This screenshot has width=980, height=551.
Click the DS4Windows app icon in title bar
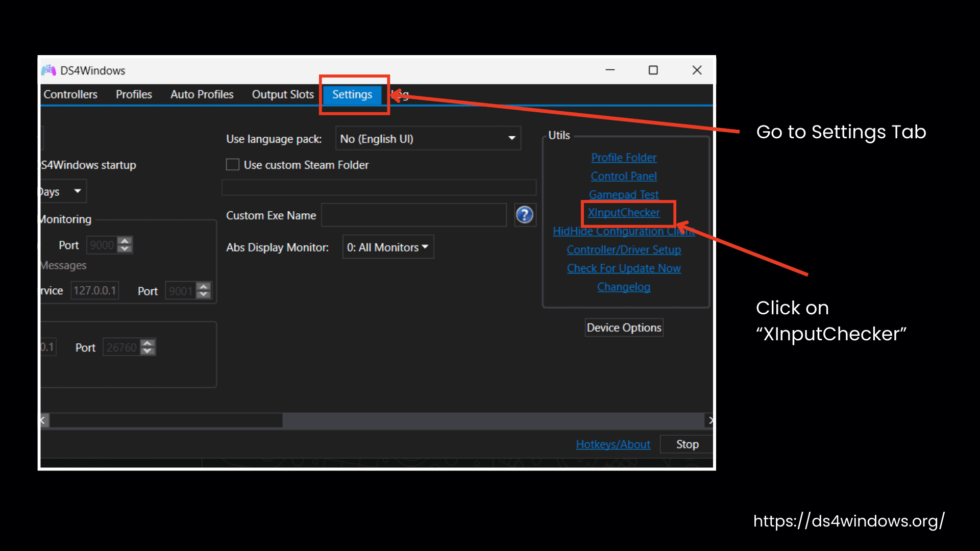pos(48,70)
